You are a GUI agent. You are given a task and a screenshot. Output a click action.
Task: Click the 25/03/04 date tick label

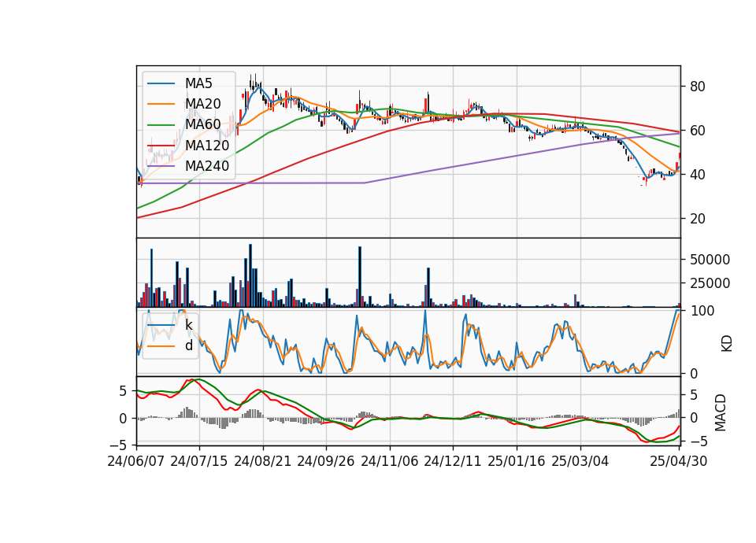click(580, 461)
